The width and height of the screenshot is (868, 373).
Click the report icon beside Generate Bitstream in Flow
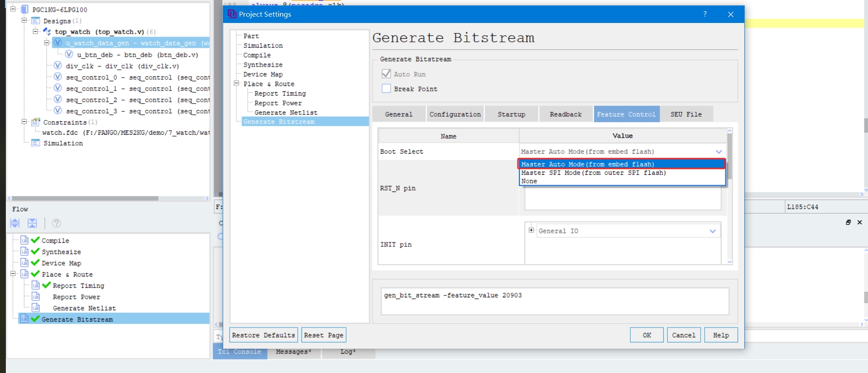click(x=25, y=319)
